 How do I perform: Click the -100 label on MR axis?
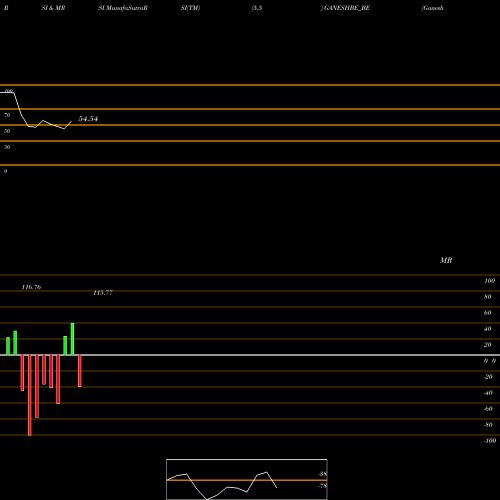click(x=490, y=441)
